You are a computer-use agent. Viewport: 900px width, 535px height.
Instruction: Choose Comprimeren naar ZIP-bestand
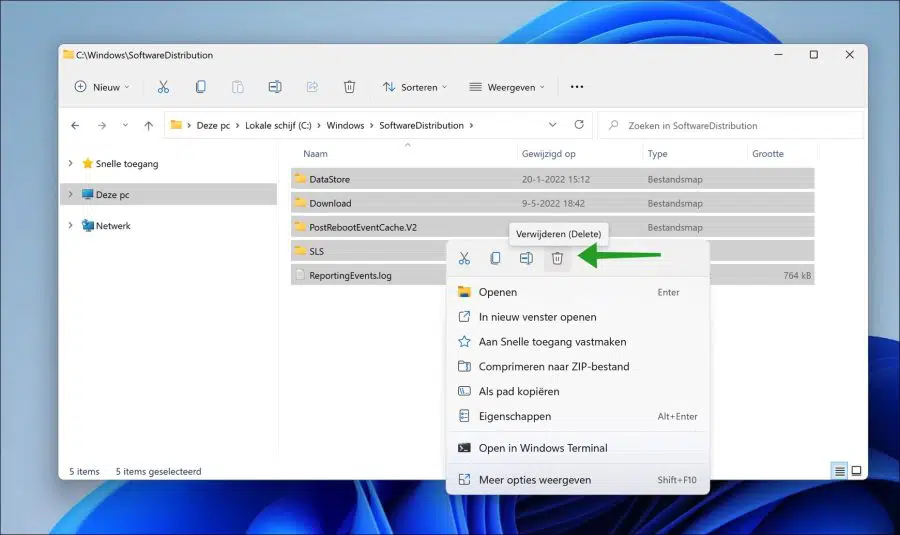pyautogui.click(x=578, y=366)
